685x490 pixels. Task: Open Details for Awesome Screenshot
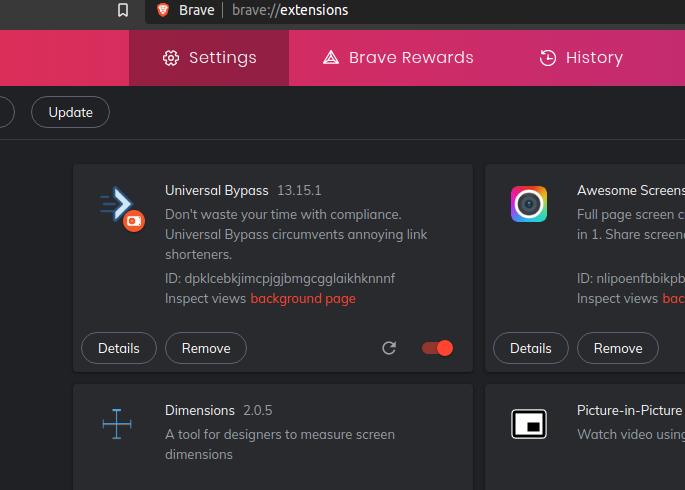point(531,348)
